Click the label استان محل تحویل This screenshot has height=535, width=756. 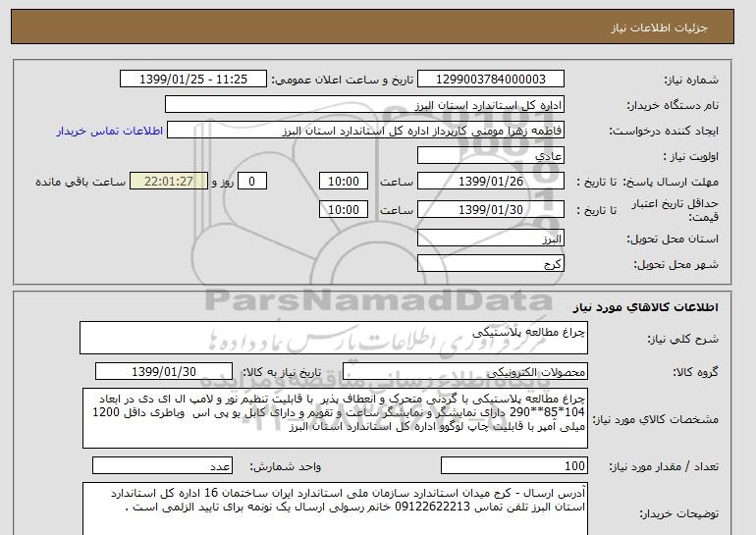pyautogui.click(x=673, y=239)
